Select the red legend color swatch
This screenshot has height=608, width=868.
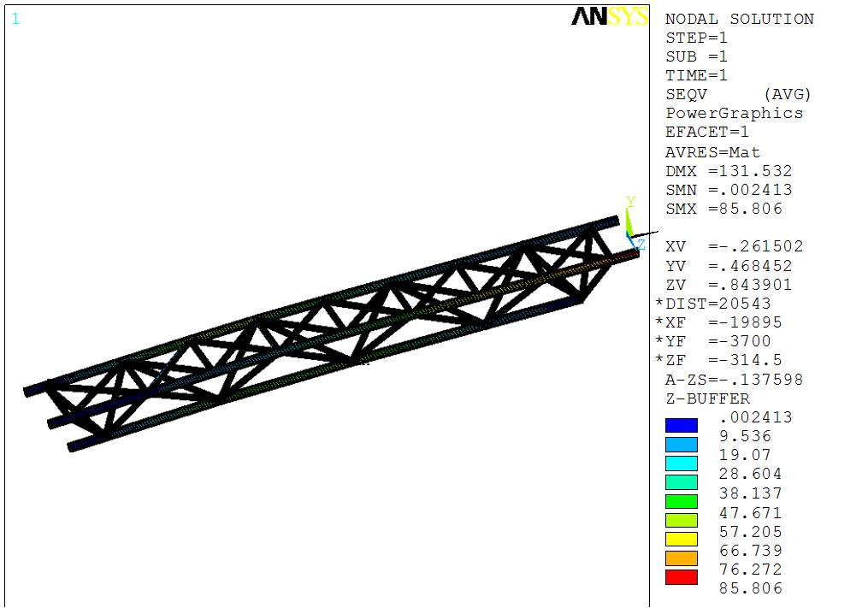(x=681, y=577)
